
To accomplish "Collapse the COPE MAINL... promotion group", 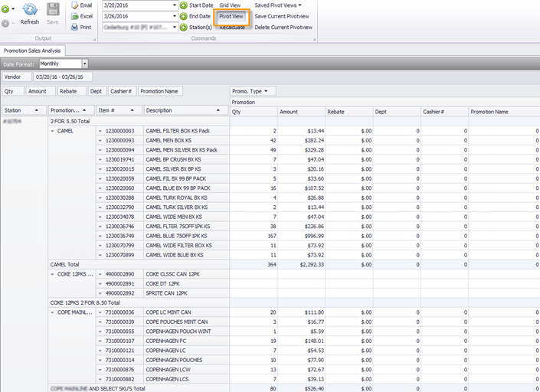I will click(52, 312).
